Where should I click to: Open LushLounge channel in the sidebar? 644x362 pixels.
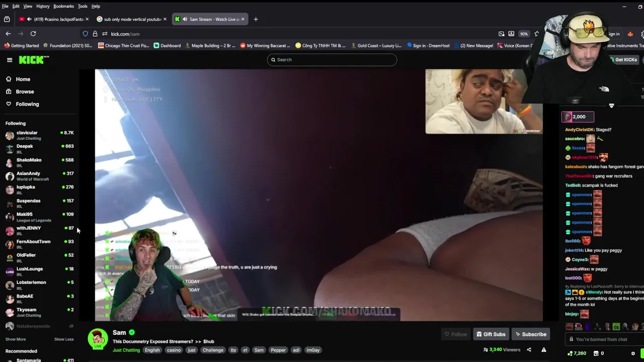click(x=39, y=271)
